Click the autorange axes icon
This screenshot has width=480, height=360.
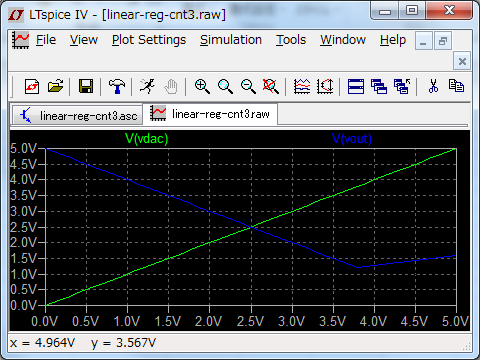(x=325, y=86)
